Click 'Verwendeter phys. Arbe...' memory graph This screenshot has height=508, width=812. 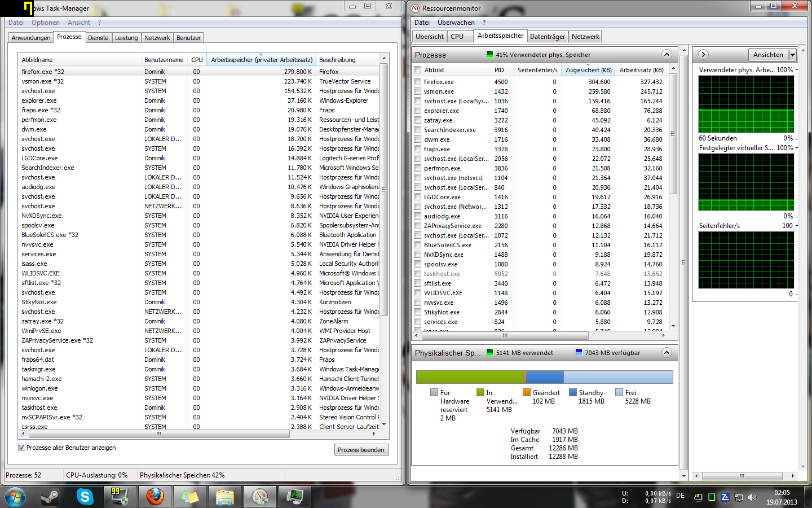coord(746,104)
